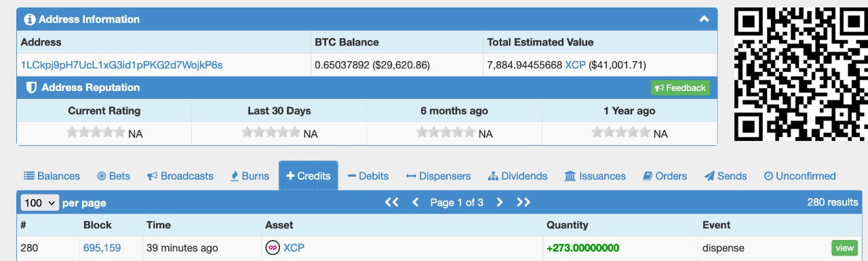Viewport: 868px width, 261px height.
Task: Open the Sends tab
Action: (x=726, y=176)
